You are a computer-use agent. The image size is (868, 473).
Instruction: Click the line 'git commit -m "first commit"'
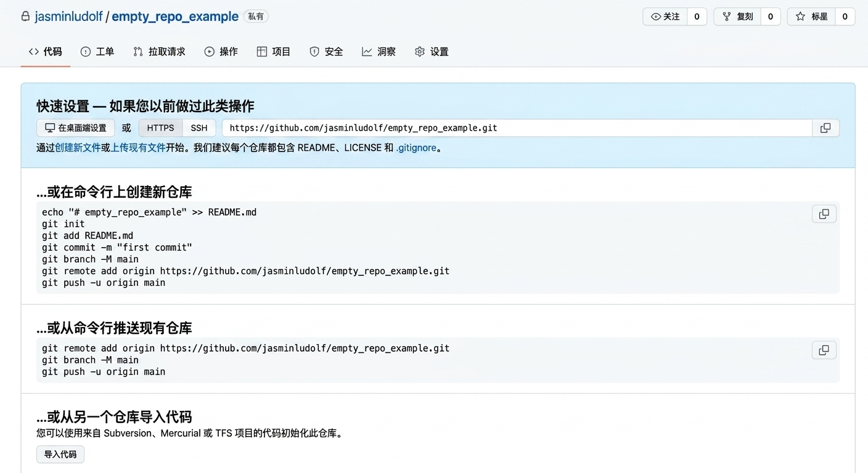coord(117,248)
